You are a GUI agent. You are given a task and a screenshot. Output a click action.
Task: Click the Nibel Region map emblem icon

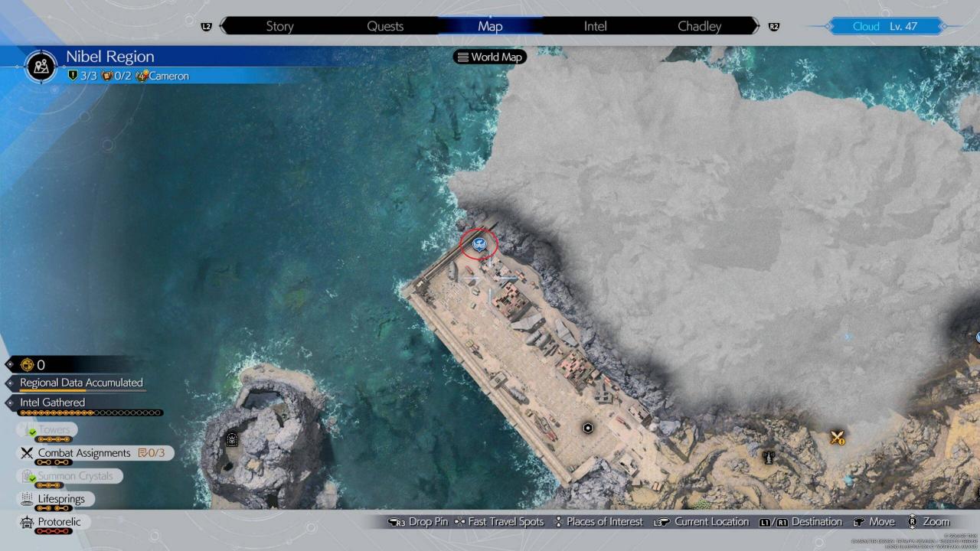(x=42, y=66)
